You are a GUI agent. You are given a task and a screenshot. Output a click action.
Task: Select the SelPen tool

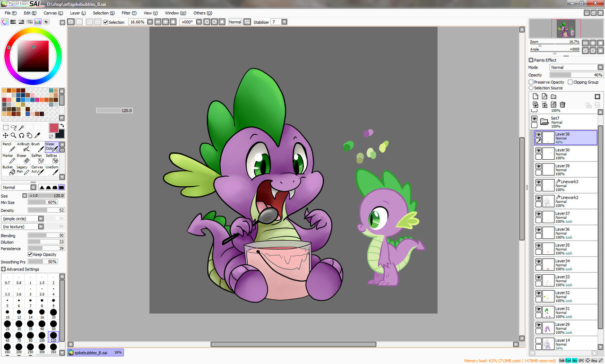37,158
